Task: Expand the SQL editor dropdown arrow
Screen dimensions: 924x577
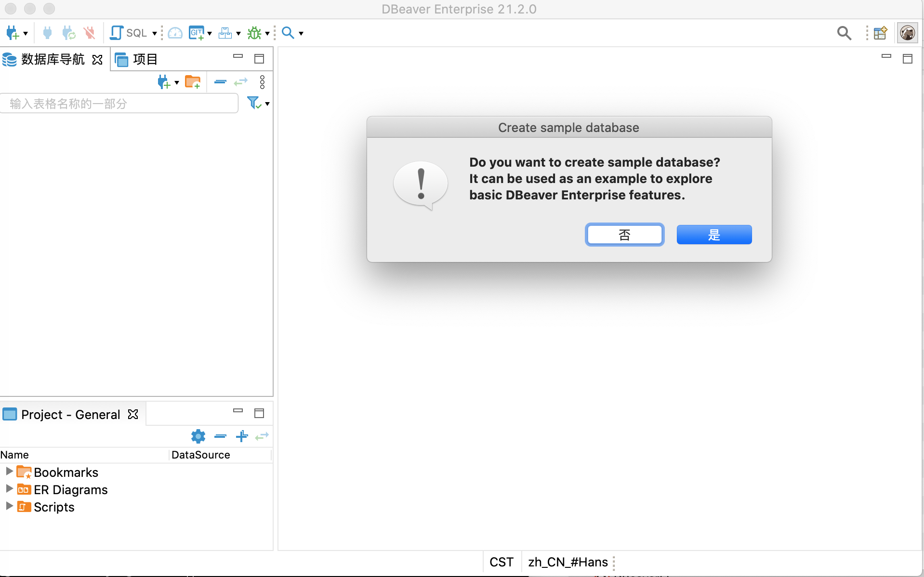Action: click(155, 33)
